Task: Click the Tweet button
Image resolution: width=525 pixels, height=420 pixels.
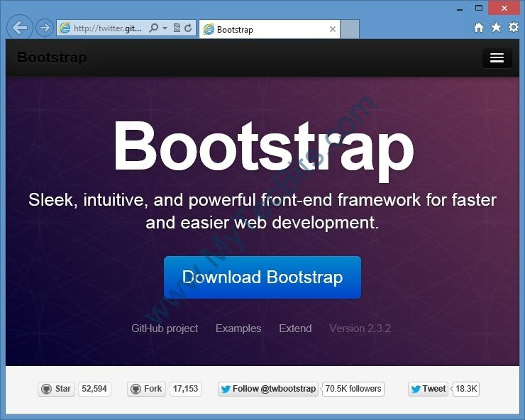Action: (428, 389)
